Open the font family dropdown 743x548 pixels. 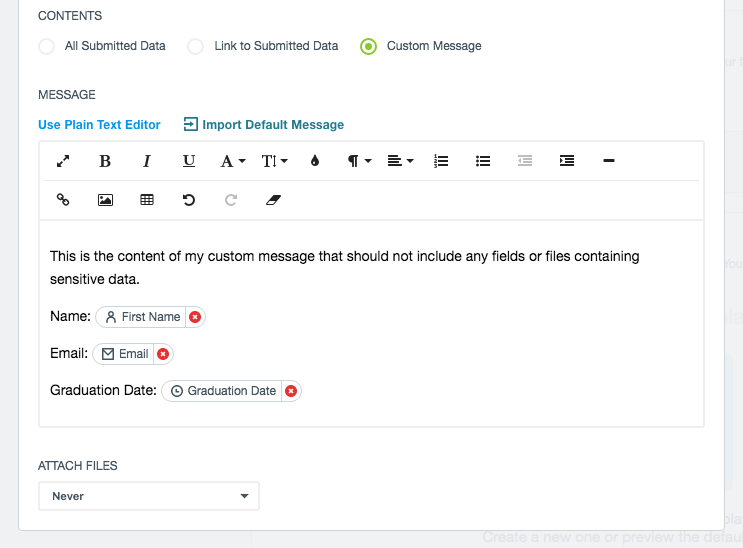(x=232, y=161)
